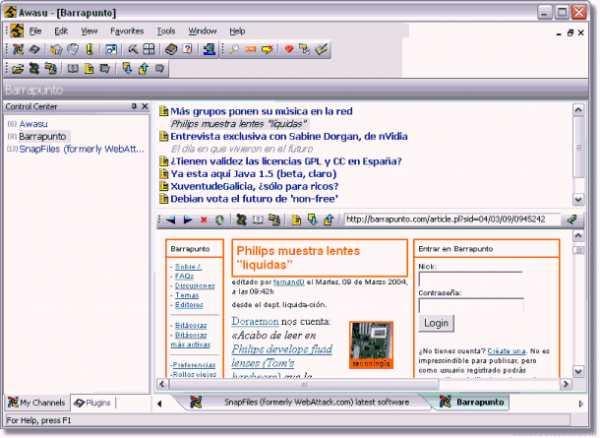Refresh the page with green reload icon
Image resolution: width=600 pixels, height=438 pixels.
[219, 220]
